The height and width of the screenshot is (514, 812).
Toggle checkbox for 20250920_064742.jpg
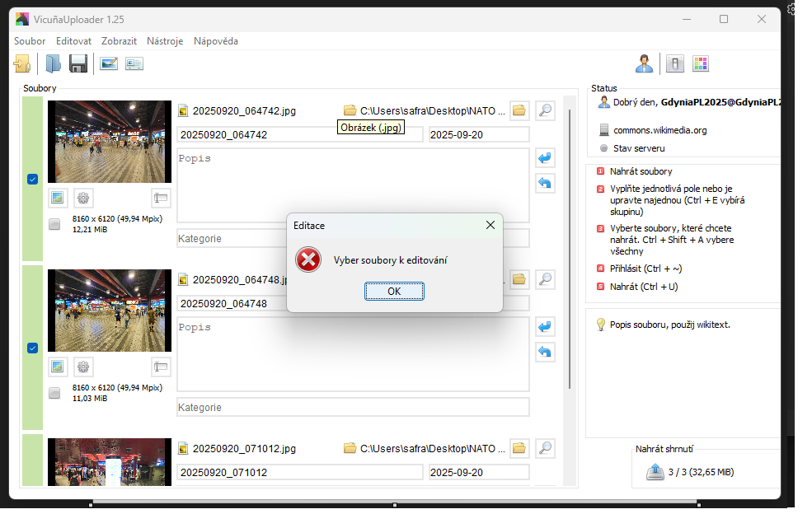click(x=33, y=179)
